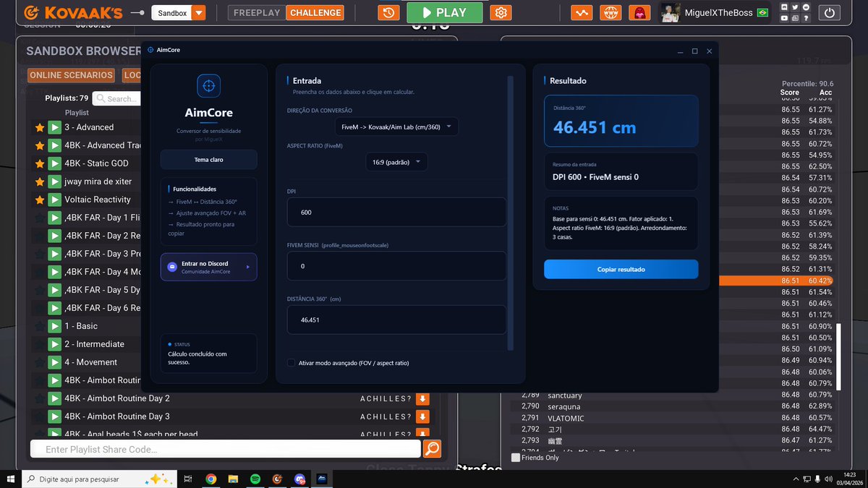
Task: Download '4BK - Aimbot Routine Day 2' playlist
Action: 422,398
